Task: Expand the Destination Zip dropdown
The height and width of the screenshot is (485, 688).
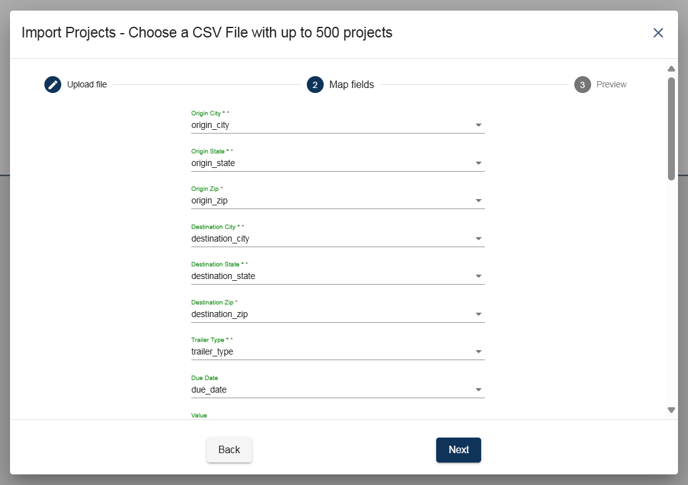Action: 478,314
